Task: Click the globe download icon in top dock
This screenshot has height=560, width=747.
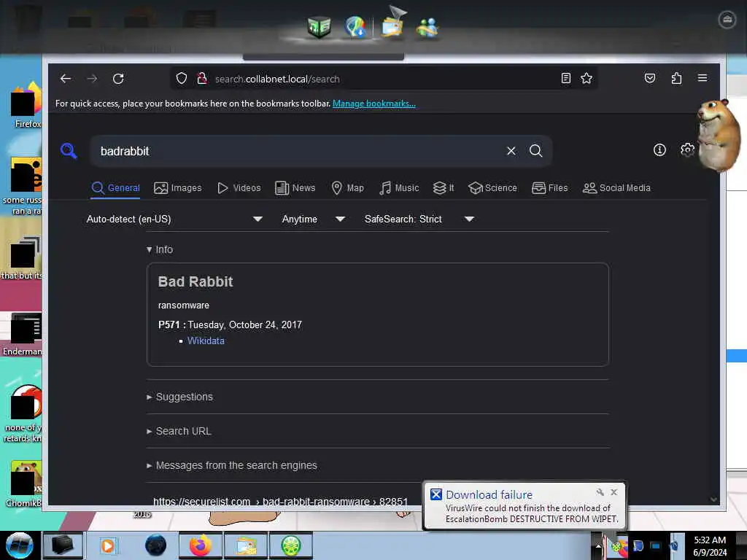Action: [x=355, y=27]
